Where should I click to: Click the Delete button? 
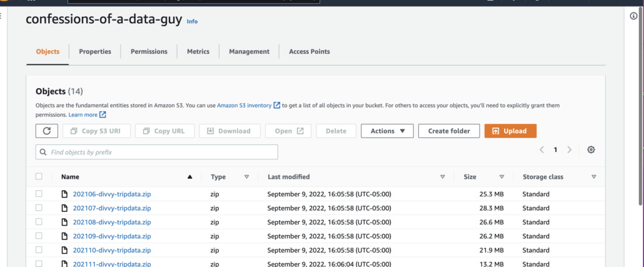[x=336, y=131]
